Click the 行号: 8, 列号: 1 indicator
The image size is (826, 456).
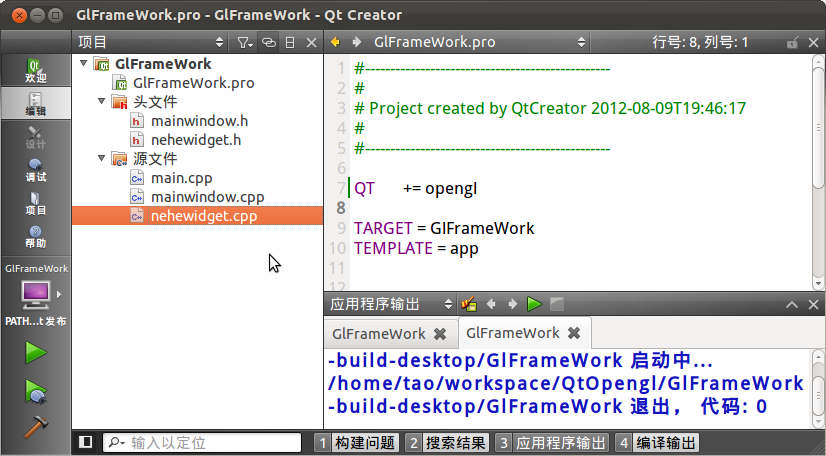click(x=700, y=42)
